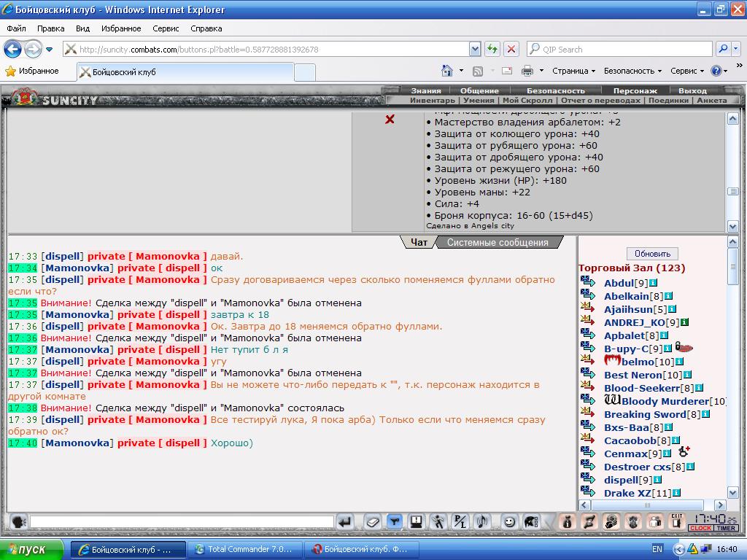Click the Stop loading X button
Screen dimensions: 747x560
coord(511,49)
